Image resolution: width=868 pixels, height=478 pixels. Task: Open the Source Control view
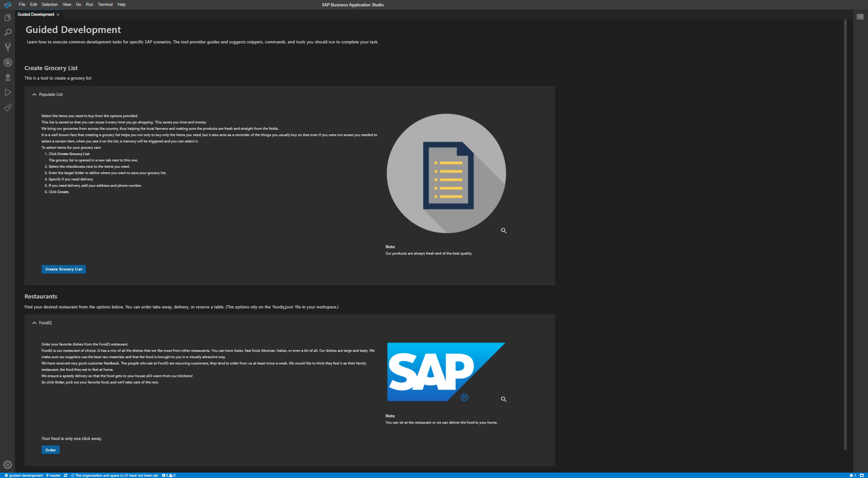point(8,47)
